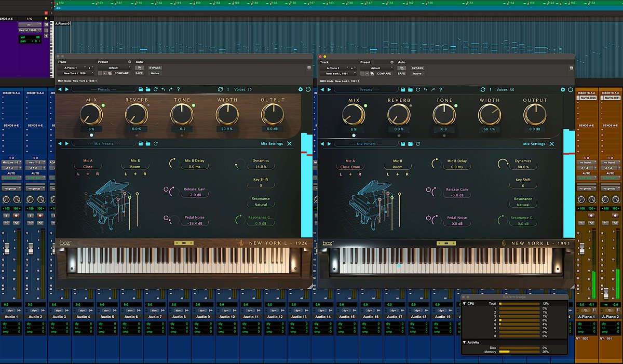
Task: Open mix presets folder in 1991 plugin
Action: click(x=410, y=144)
